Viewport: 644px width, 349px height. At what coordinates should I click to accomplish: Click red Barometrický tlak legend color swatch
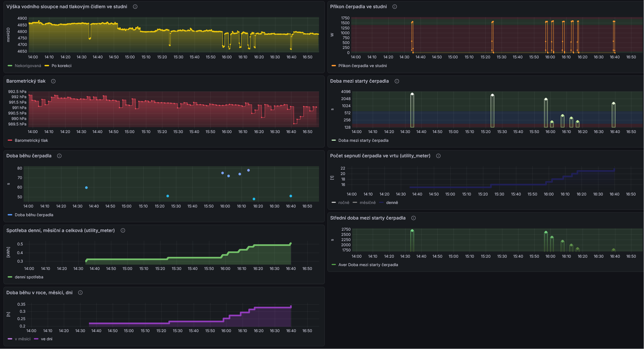[10, 140]
